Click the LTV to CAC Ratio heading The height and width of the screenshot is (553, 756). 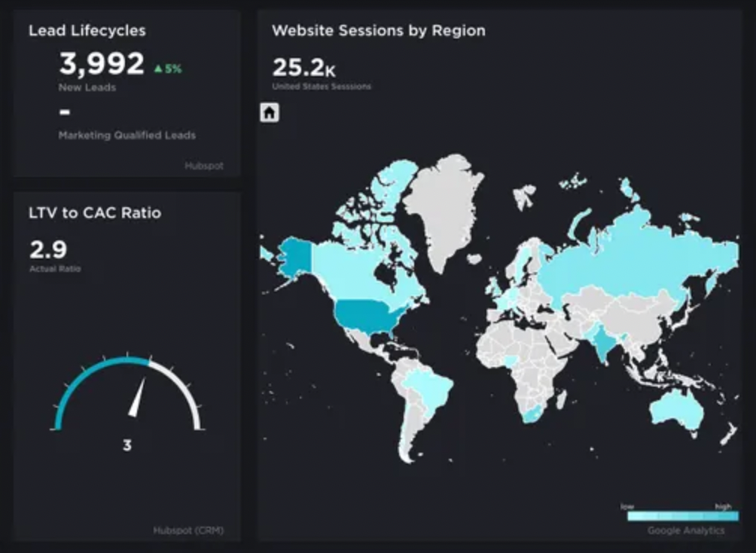(x=95, y=213)
